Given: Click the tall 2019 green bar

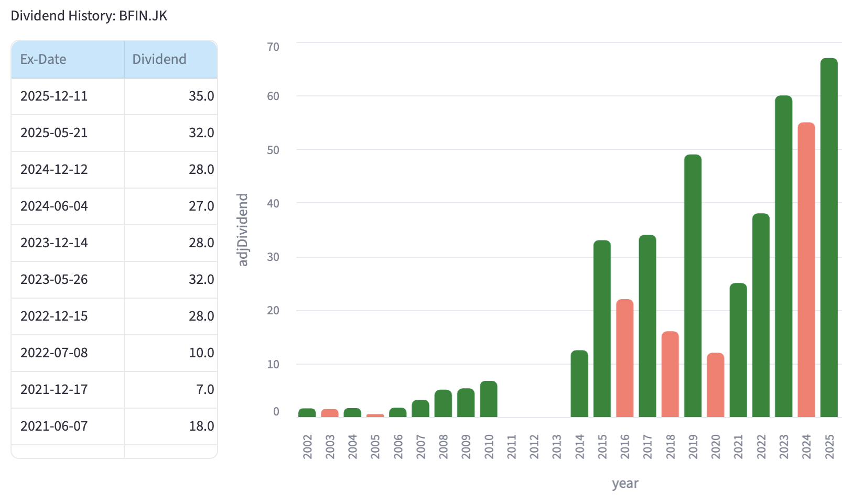Looking at the screenshot, I should tap(693, 286).
